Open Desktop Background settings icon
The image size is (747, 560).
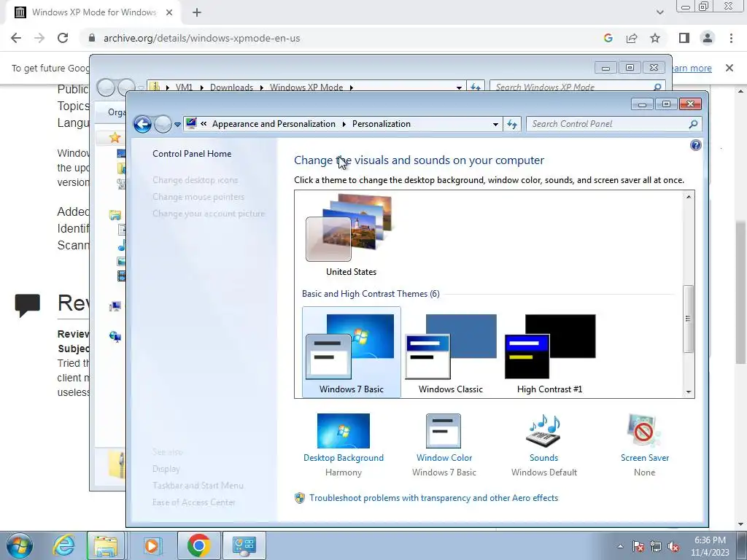344,430
